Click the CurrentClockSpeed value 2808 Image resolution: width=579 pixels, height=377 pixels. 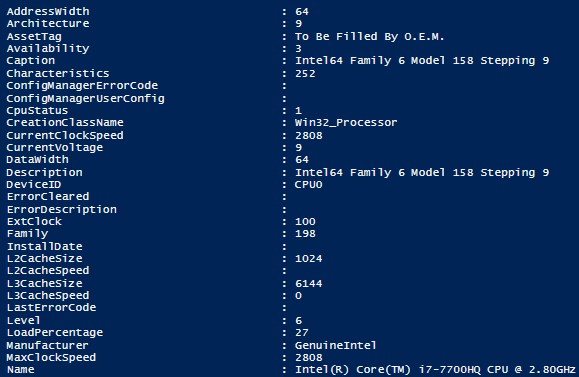(x=309, y=136)
